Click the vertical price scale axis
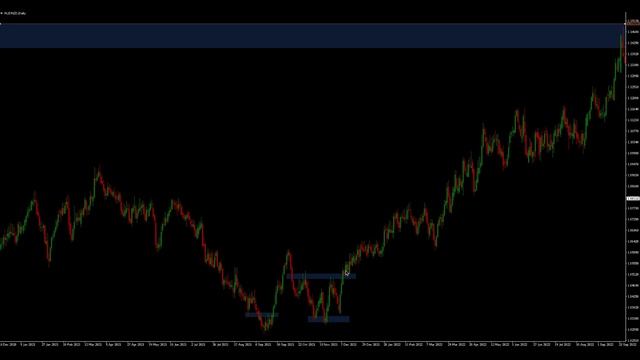Image resolution: width=640 pixels, height=360 pixels. (633, 180)
